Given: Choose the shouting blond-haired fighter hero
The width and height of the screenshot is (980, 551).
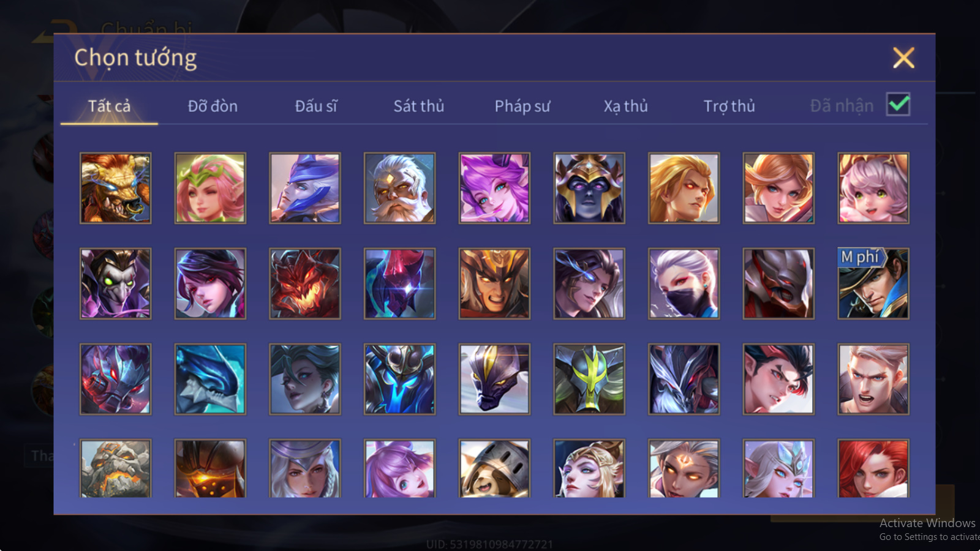Looking at the screenshot, I should pyautogui.click(x=873, y=379).
